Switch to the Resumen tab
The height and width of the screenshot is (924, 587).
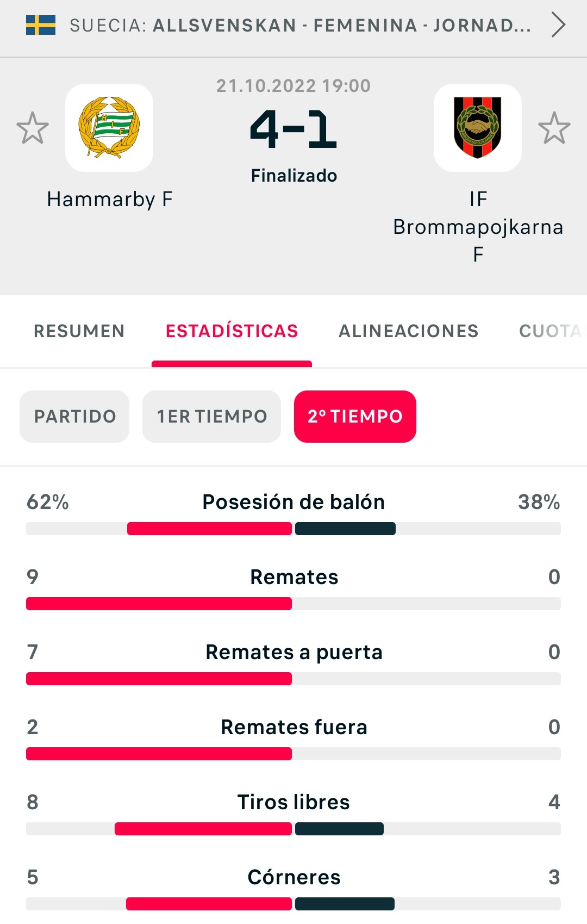tap(79, 331)
